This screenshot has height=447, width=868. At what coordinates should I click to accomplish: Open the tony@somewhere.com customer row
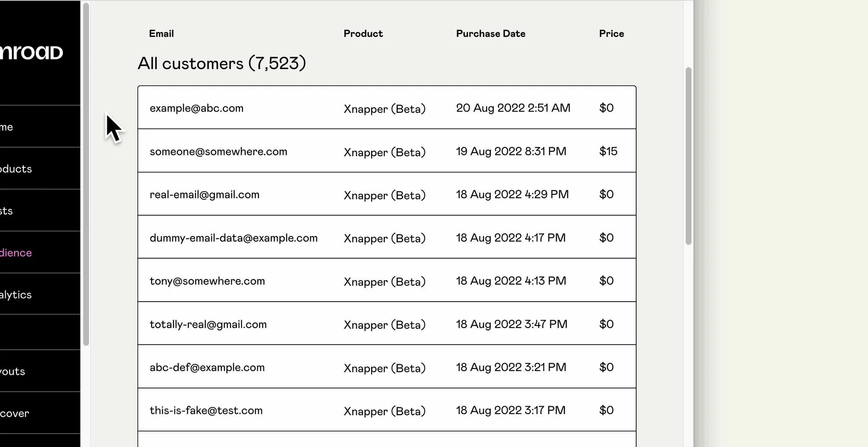(387, 280)
